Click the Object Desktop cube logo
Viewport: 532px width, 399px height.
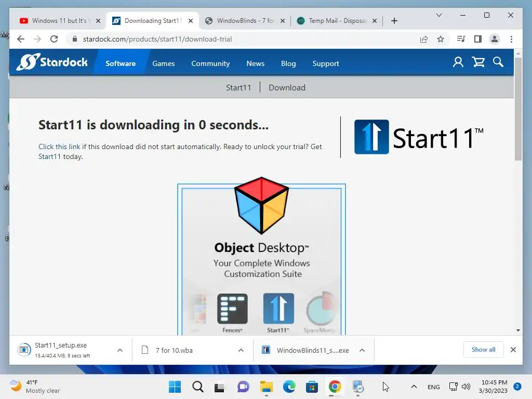(261, 206)
